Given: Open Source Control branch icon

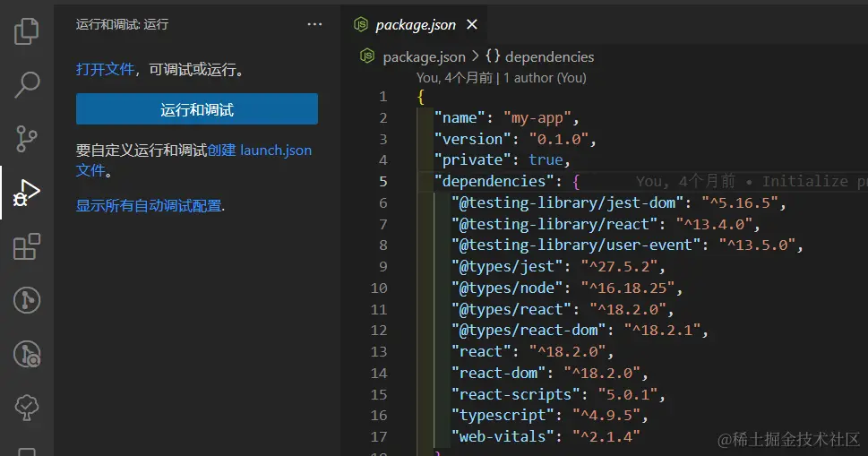Looking at the screenshot, I should [x=27, y=138].
